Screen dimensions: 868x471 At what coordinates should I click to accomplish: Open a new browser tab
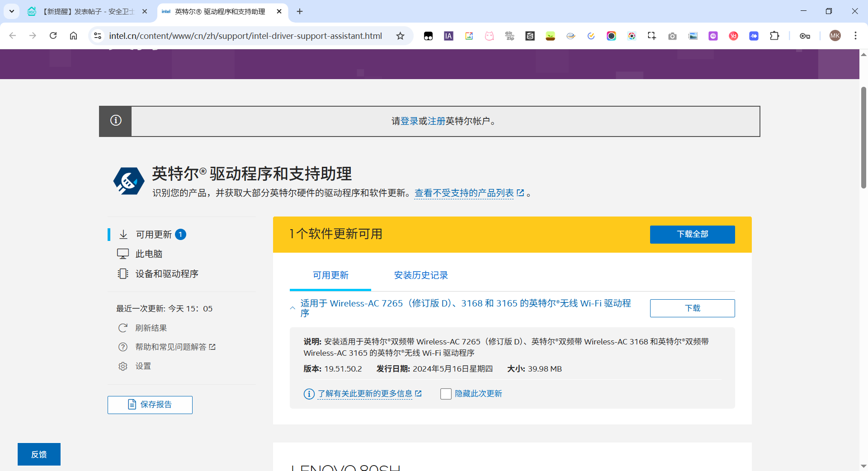click(300, 12)
